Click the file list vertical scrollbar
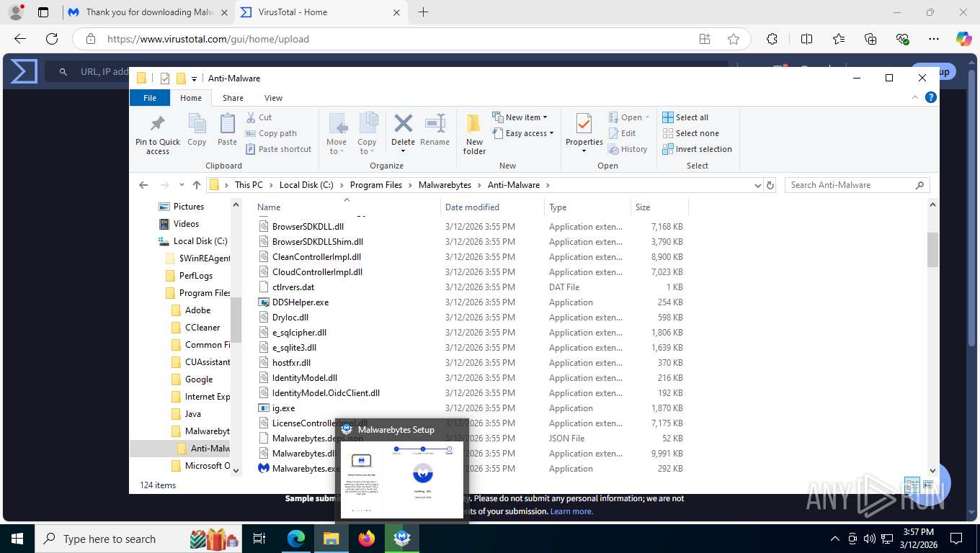Image resolution: width=980 pixels, height=553 pixels. click(x=932, y=249)
